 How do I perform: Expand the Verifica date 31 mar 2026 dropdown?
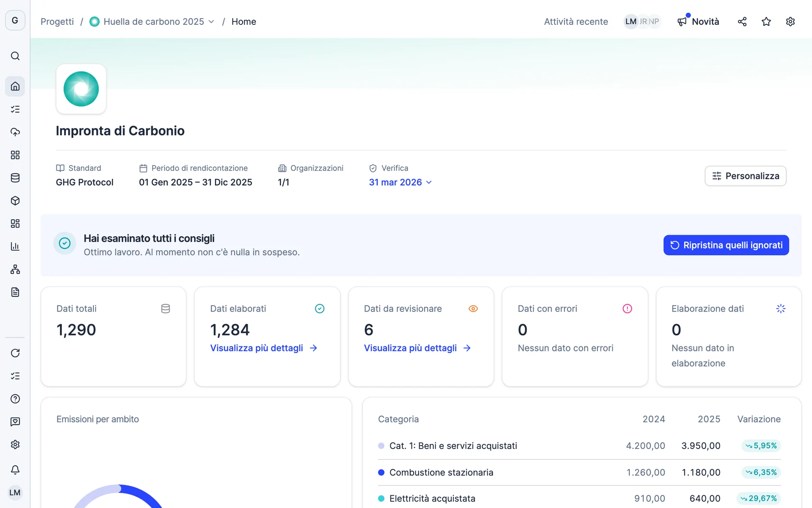400,182
